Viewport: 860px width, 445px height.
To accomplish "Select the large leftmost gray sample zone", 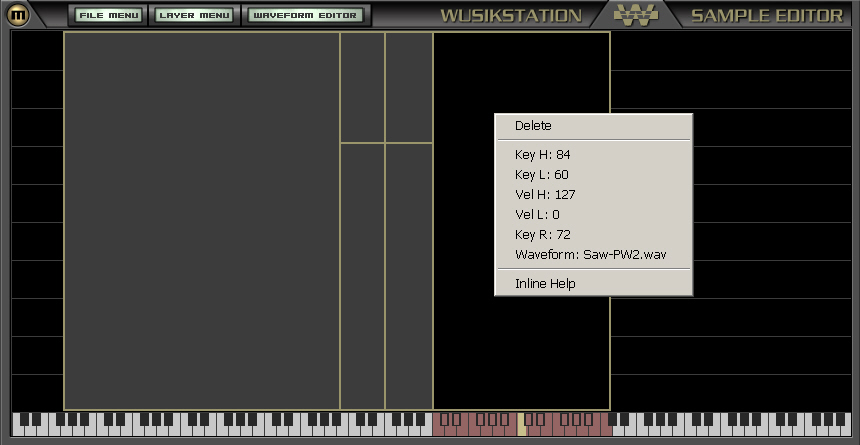I will (202, 221).
